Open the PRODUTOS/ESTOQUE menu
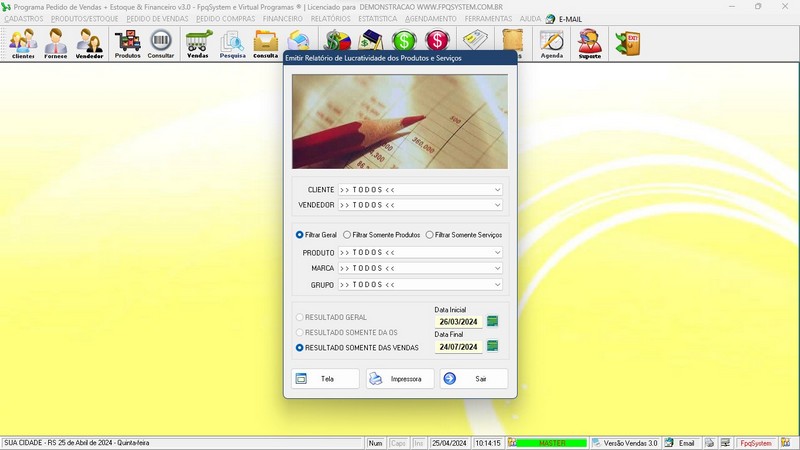 (85, 19)
